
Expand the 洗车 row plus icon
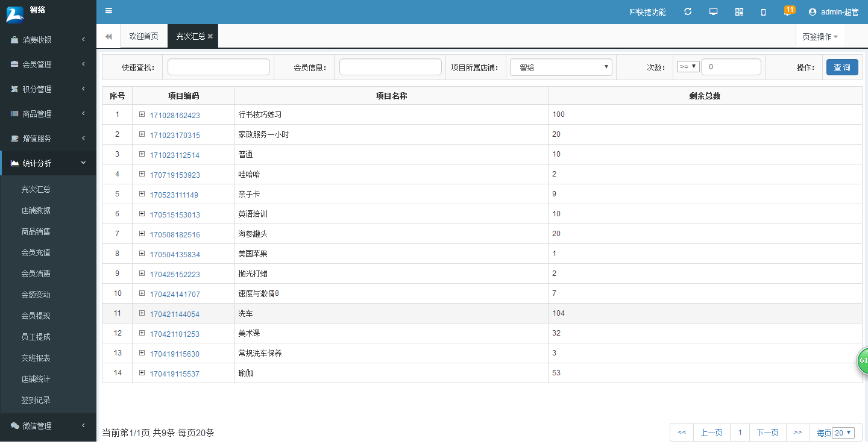click(x=142, y=313)
